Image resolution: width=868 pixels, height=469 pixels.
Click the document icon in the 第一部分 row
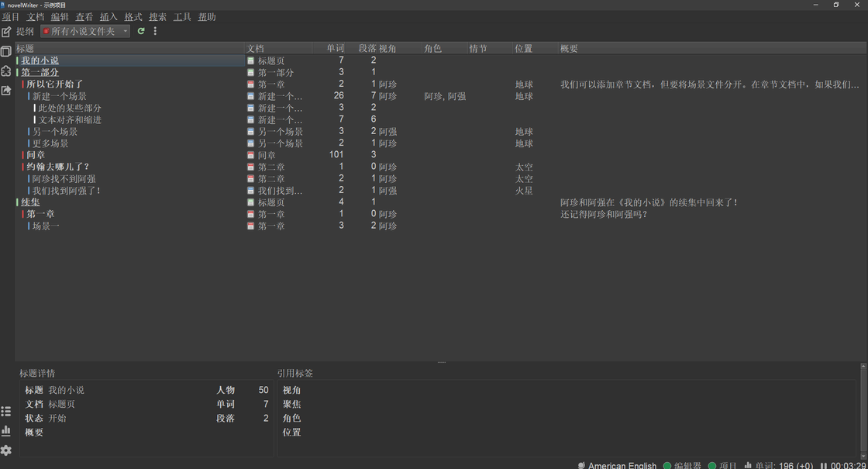(251, 73)
